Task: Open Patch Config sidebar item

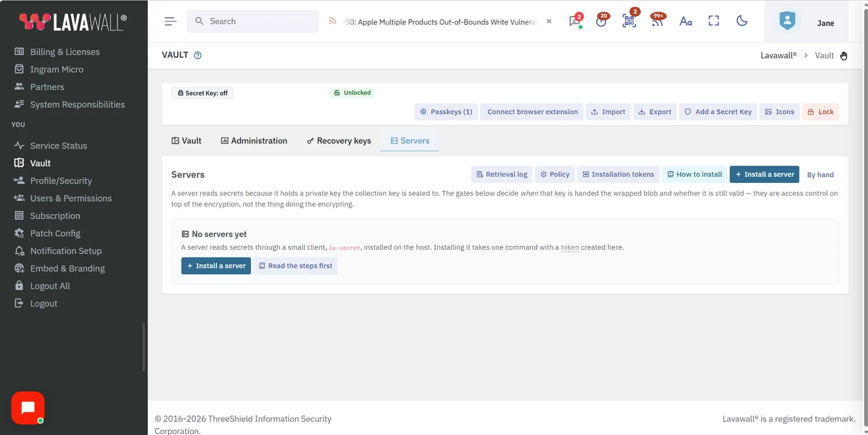Action: click(55, 233)
